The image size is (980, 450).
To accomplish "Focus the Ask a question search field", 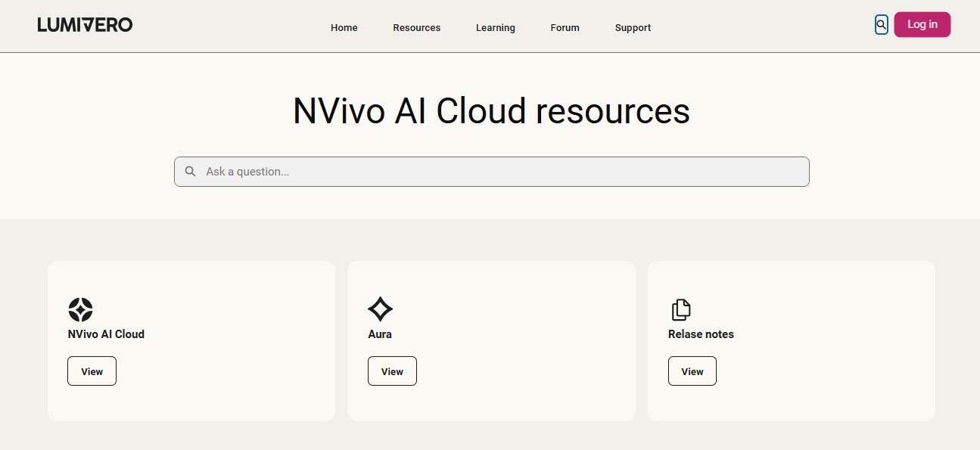I will pos(492,172).
